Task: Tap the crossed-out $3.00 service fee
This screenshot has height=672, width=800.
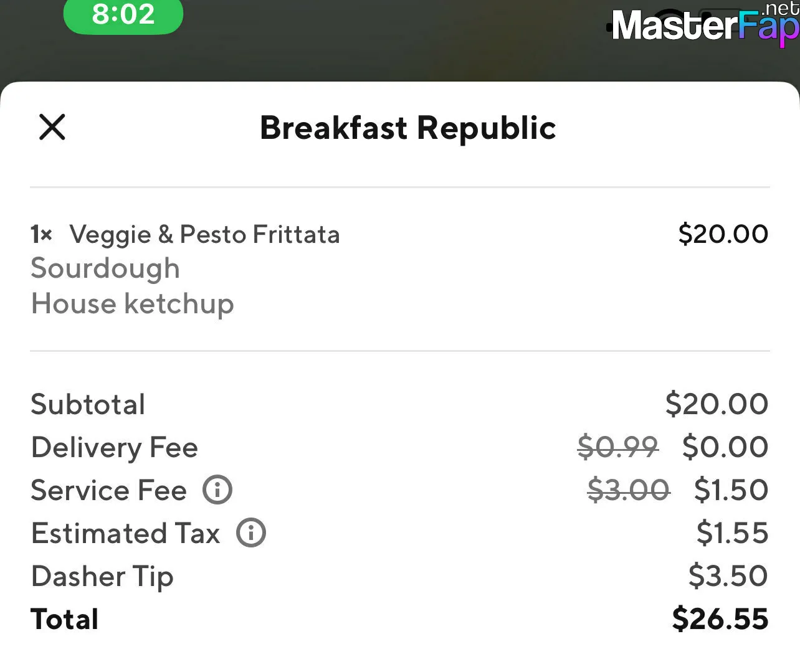Action: coord(629,490)
